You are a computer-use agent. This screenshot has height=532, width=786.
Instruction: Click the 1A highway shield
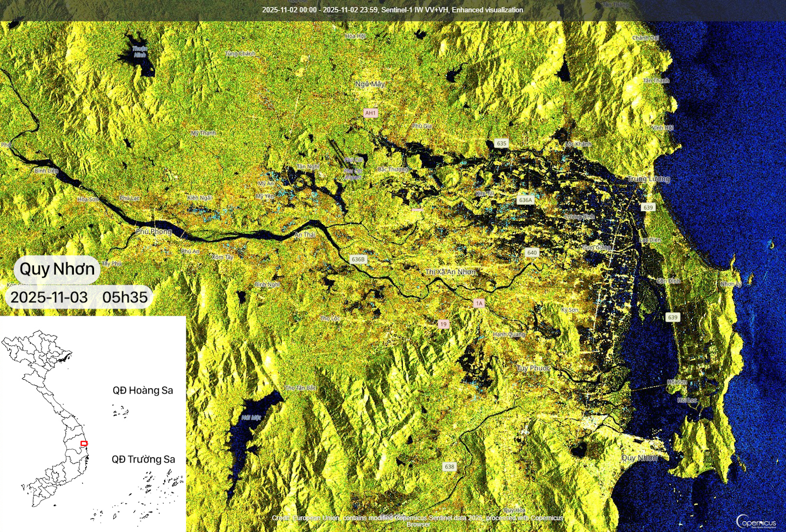[479, 303]
